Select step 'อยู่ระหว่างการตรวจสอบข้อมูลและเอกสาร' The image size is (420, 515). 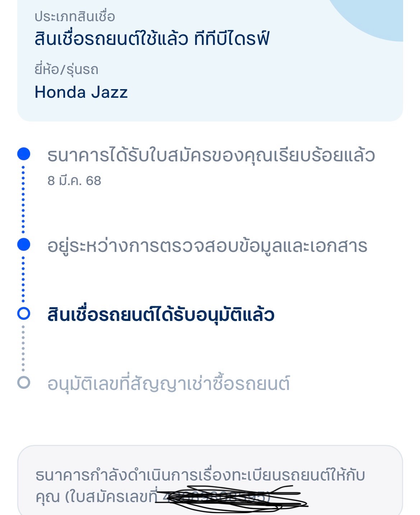207,246
